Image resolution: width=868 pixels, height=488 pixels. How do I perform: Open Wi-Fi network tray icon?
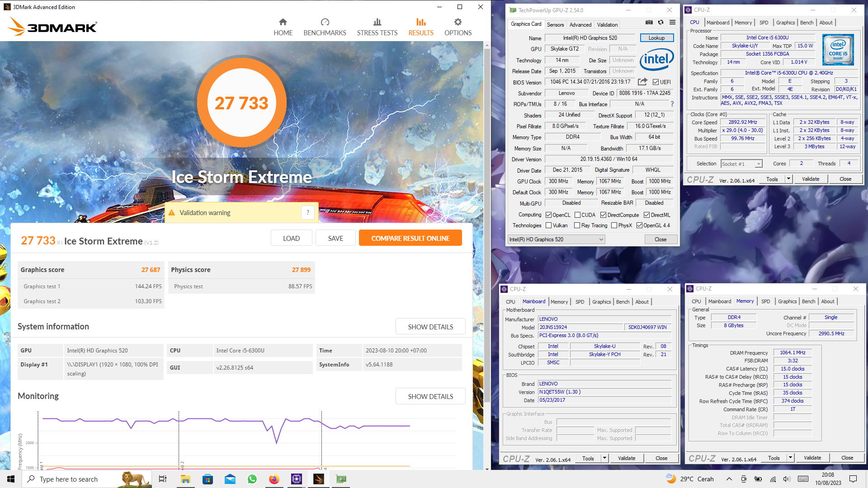pyautogui.click(x=774, y=479)
